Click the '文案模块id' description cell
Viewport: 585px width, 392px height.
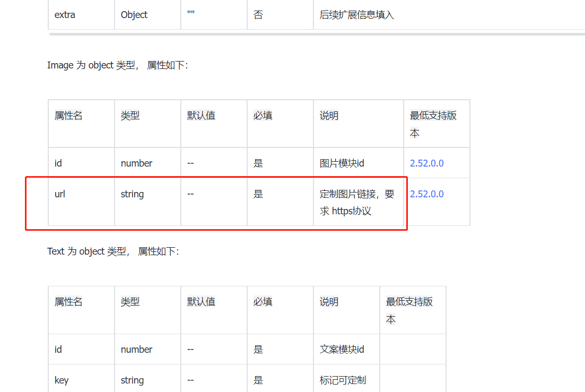click(x=342, y=350)
